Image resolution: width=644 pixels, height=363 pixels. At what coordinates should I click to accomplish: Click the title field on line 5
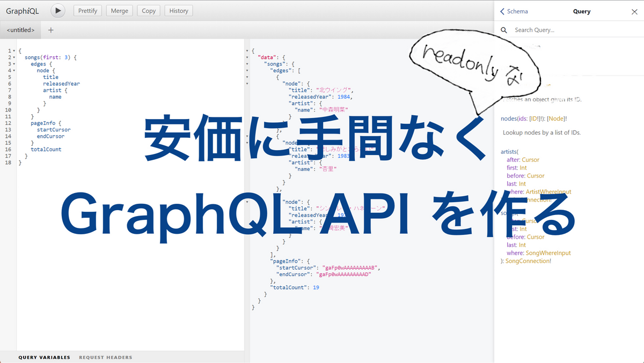point(50,77)
